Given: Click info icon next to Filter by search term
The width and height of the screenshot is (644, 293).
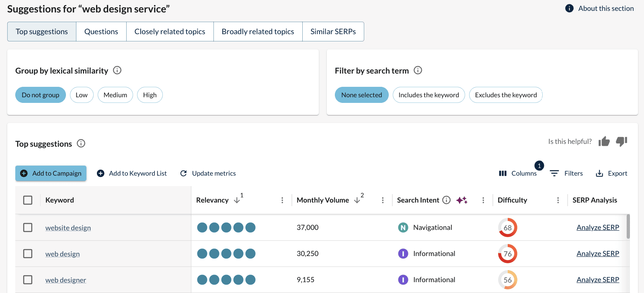Looking at the screenshot, I should point(418,70).
